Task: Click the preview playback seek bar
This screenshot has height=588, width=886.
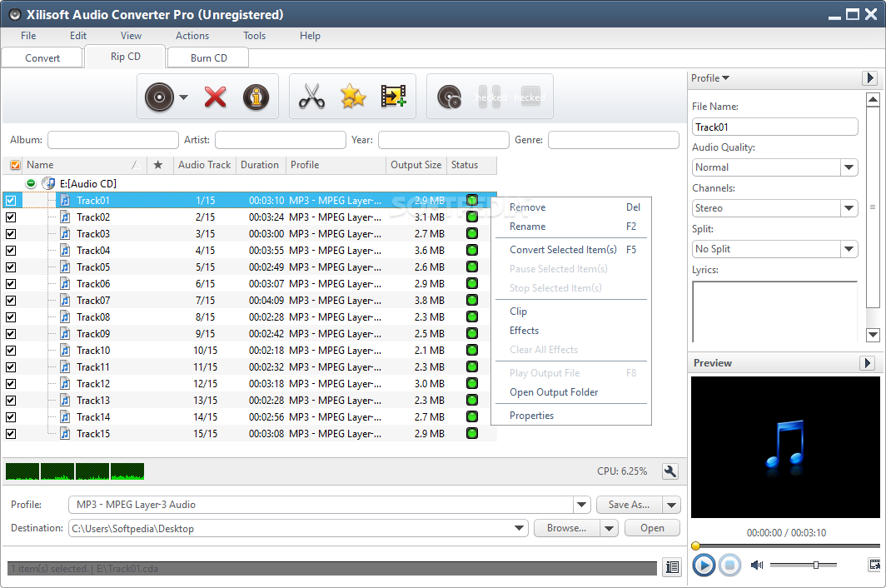Action: 786,546
